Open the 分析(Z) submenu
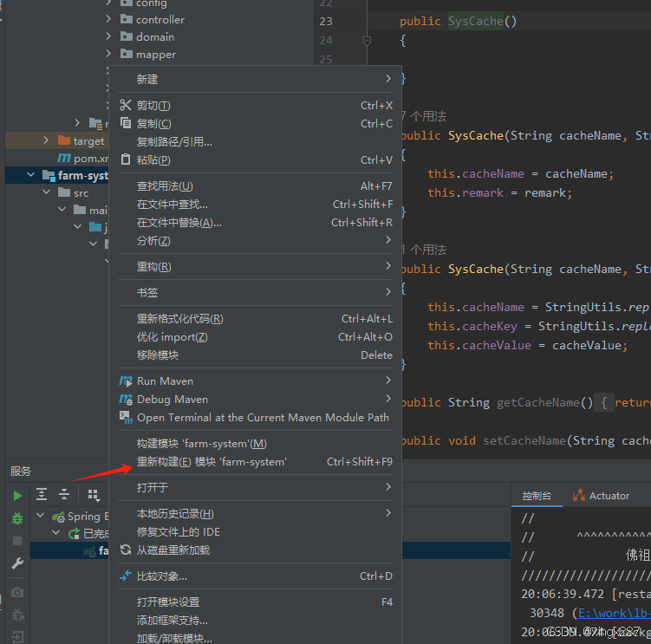651x644 pixels. 256,240
